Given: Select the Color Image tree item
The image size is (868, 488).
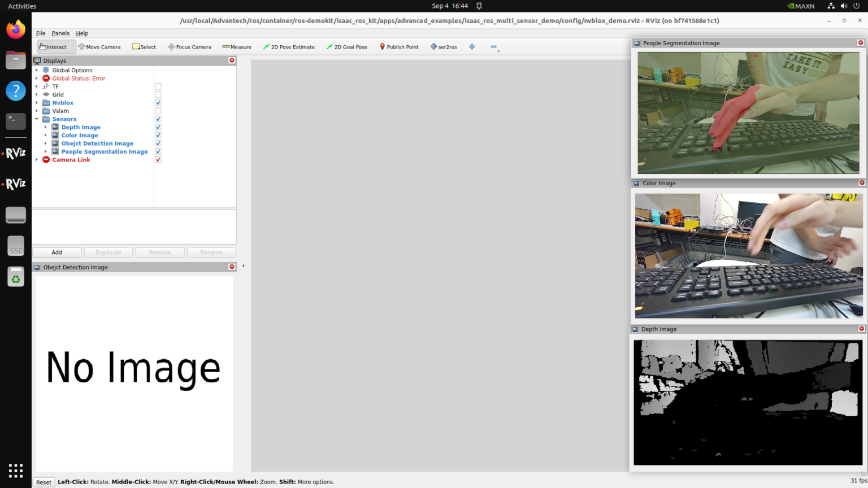Looking at the screenshot, I should 80,136.
